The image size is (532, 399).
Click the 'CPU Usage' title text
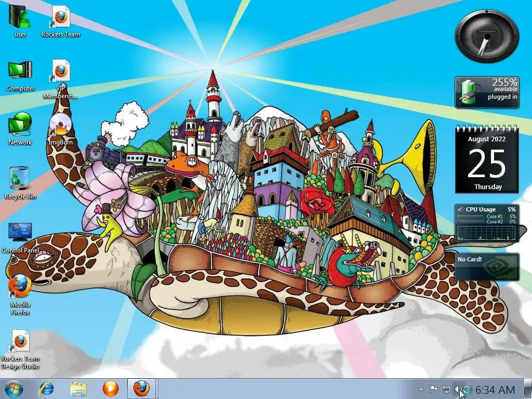[481, 209]
